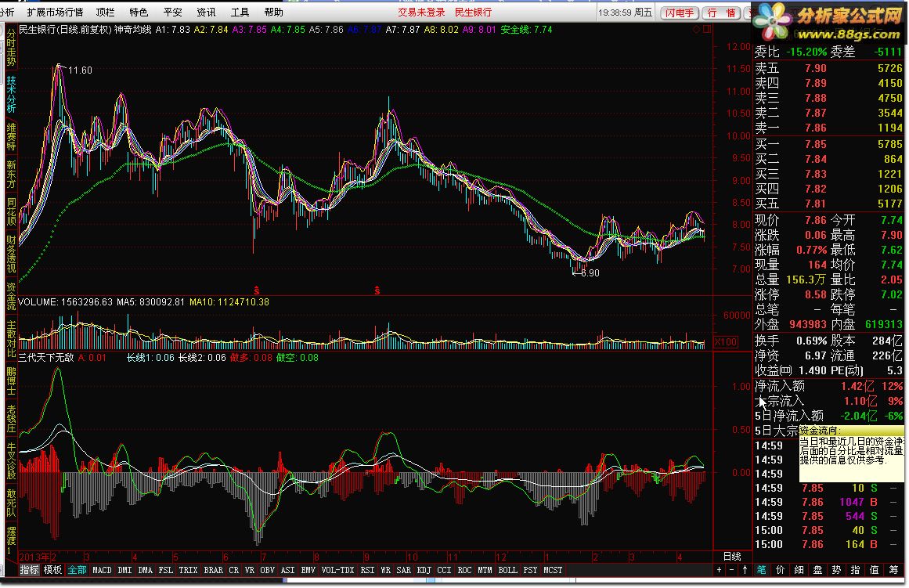Switch indicator to BOLL
The height and width of the screenshot is (588, 909).
pos(507,570)
